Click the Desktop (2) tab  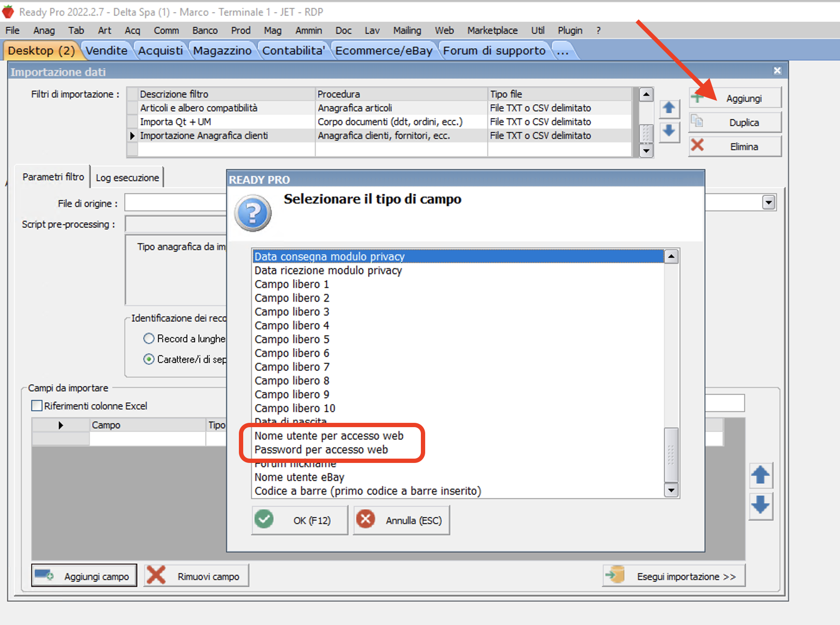(x=41, y=50)
